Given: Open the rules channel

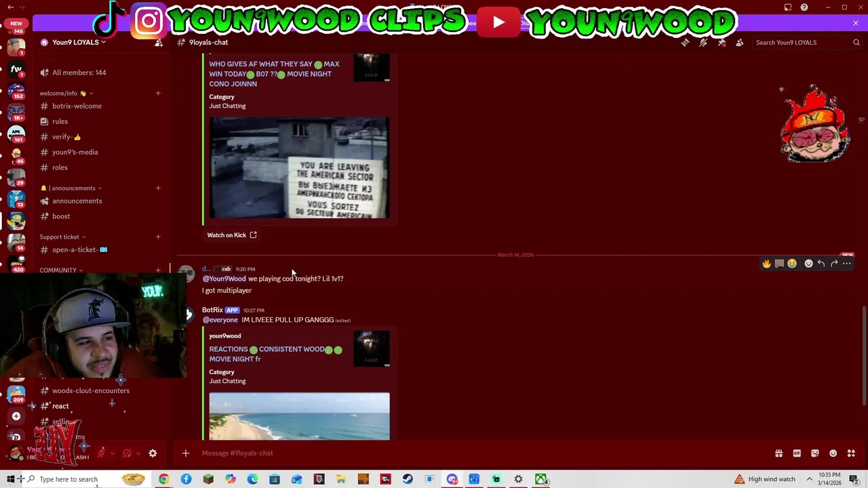Looking at the screenshot, I should [60, 121].
